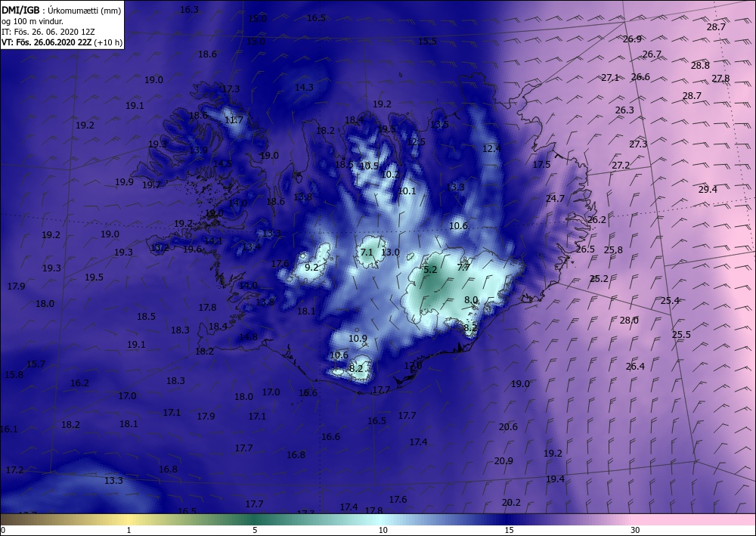
Task: Select the 7.7 value on the map
Action: pos(463,267)
